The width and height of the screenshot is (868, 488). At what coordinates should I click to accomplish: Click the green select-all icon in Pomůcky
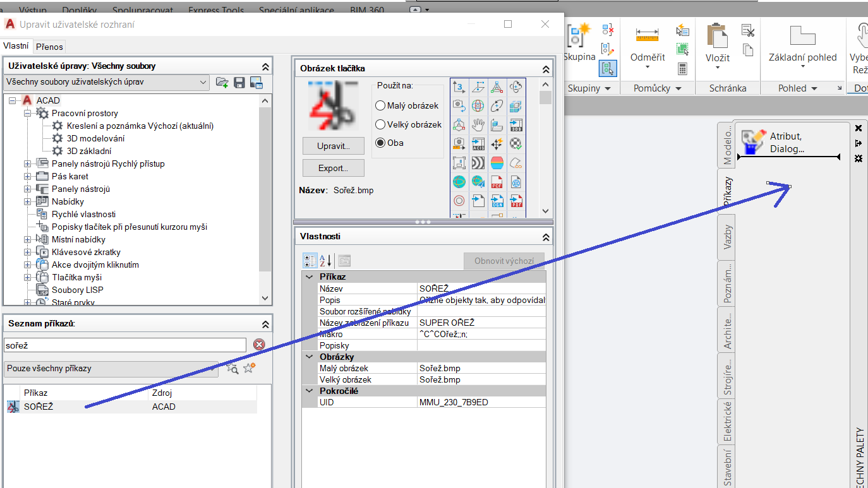(682, 49)
